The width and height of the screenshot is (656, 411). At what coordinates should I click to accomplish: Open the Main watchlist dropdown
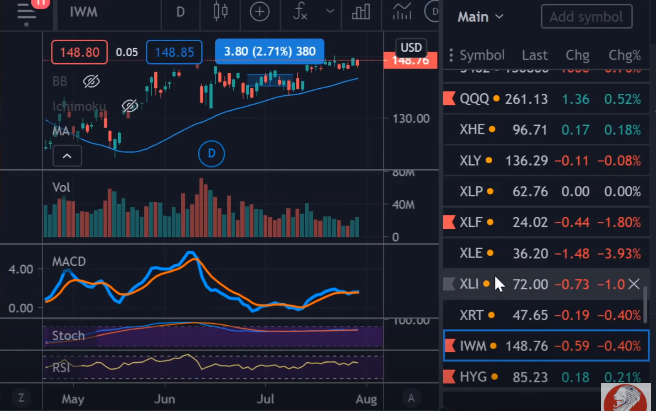tap(480, 17)
